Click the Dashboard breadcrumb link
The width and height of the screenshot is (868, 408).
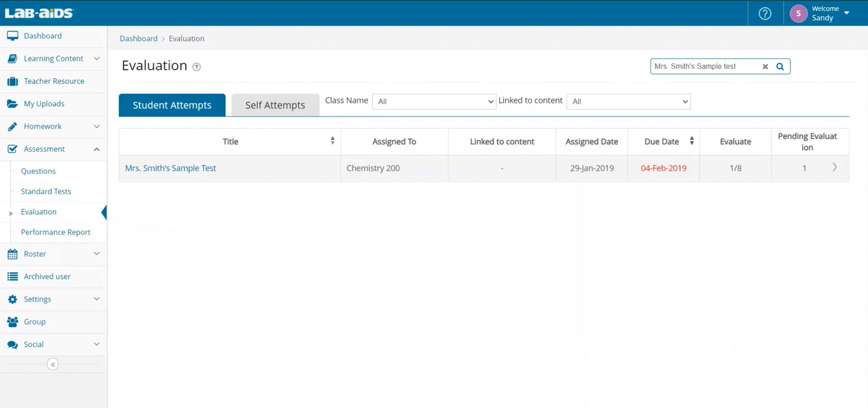tap(139, 38)
